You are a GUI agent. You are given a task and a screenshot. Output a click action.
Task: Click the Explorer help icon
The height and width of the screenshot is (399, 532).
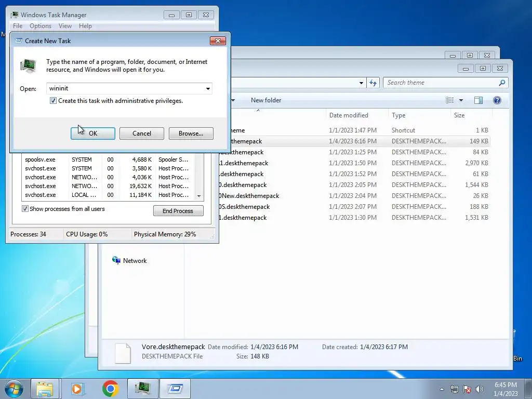point(497,100)
